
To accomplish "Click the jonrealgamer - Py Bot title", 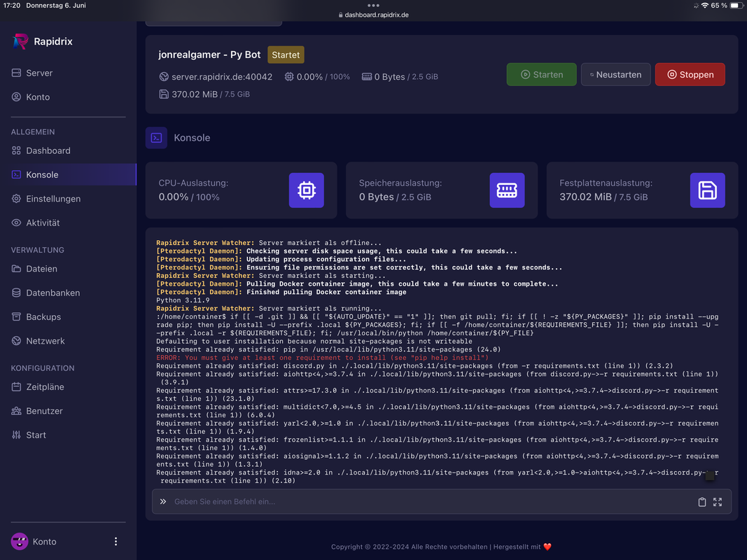I will (x=209, y=55).
